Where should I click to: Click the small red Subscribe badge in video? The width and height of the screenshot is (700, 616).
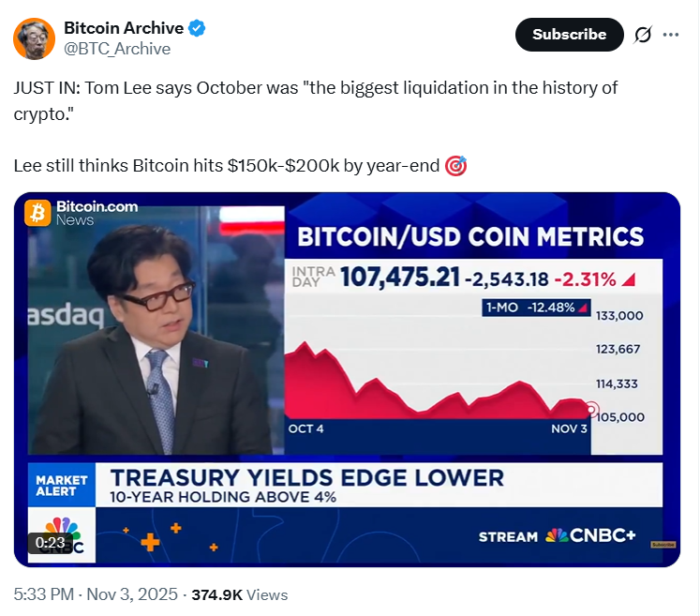(663, 545)
